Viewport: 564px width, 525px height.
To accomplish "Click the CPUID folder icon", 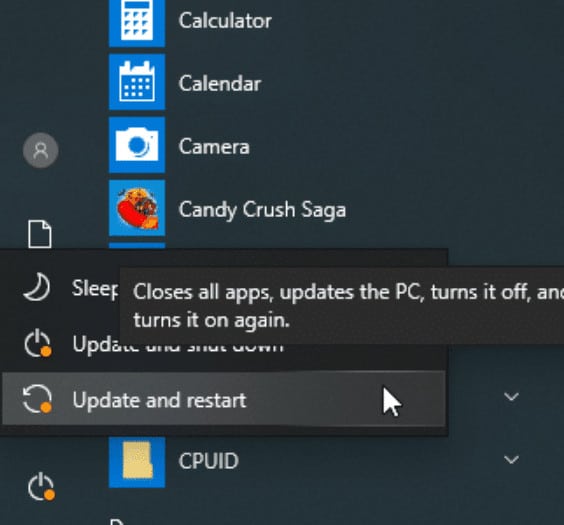I will (137, 461).
